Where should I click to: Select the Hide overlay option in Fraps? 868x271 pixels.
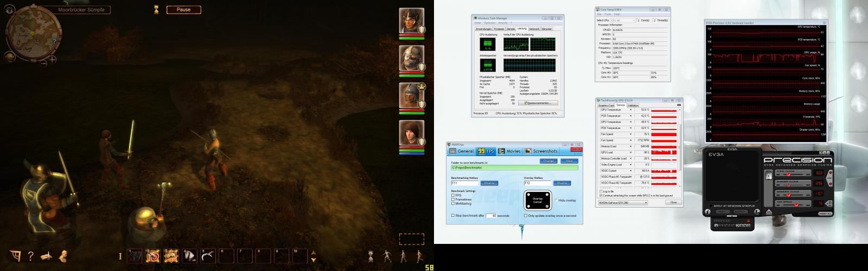coord(557,201)
